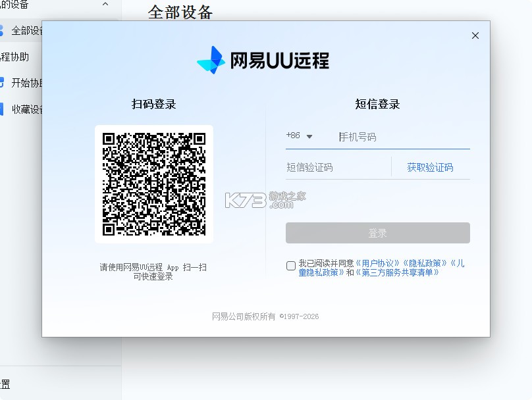Screen dimensions: 532x400
Task: Click the 全部设备 page title behind the dialog
Action: (180, 12)
